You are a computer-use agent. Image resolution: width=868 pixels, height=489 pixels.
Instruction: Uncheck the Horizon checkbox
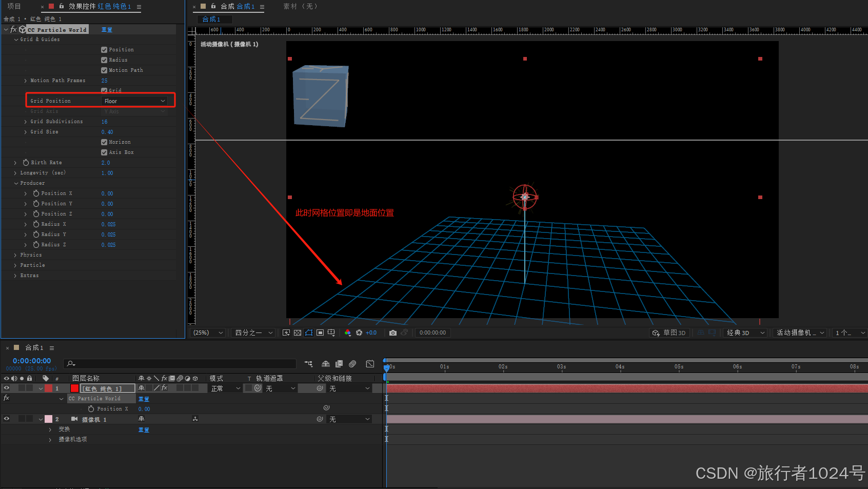click(x=104, y=142)
